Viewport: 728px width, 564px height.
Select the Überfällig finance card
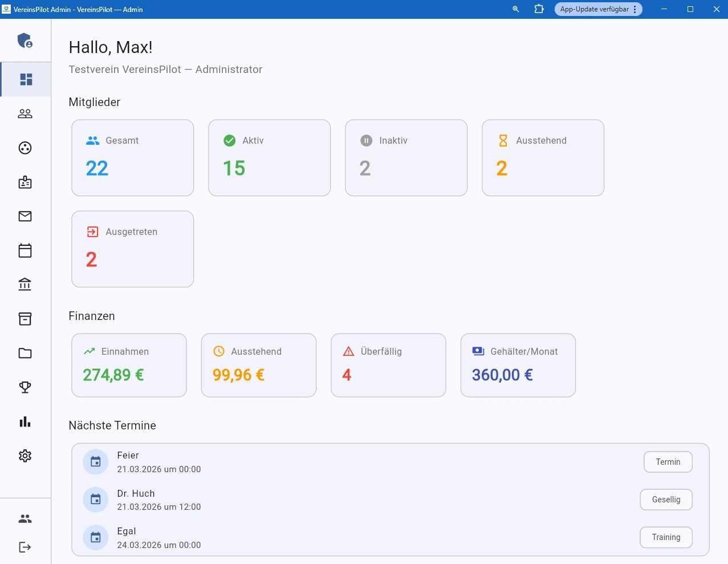pos(388,365)
